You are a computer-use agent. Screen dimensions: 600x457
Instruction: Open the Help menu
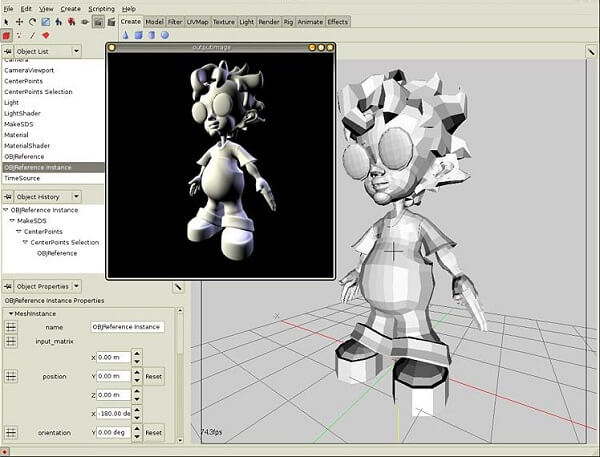click(x=129, y=8)
